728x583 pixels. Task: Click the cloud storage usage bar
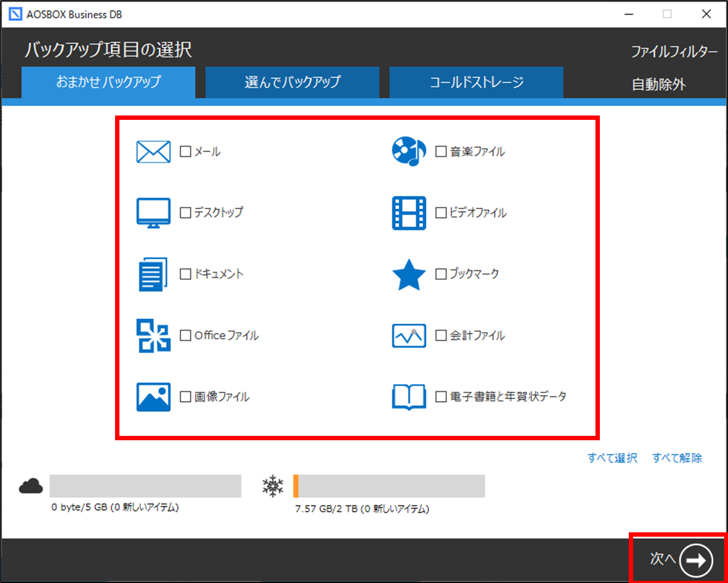[x=146, y=486]
